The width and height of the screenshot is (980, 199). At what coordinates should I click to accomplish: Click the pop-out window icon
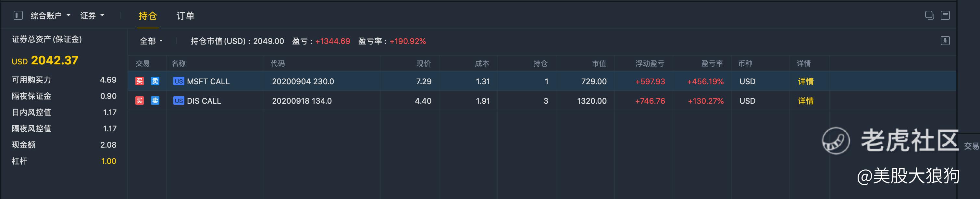pyautogui.click(x=929, y=15)
